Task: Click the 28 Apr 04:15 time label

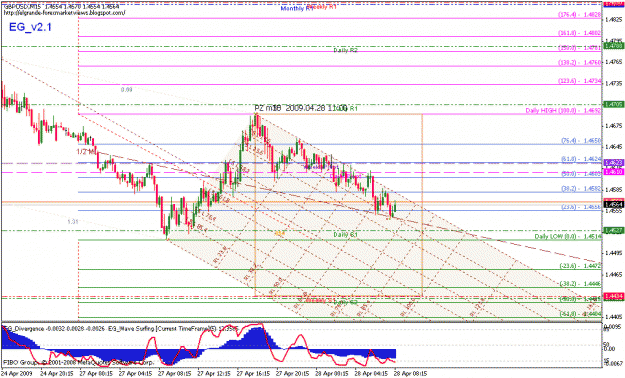Action: [371, 374]
